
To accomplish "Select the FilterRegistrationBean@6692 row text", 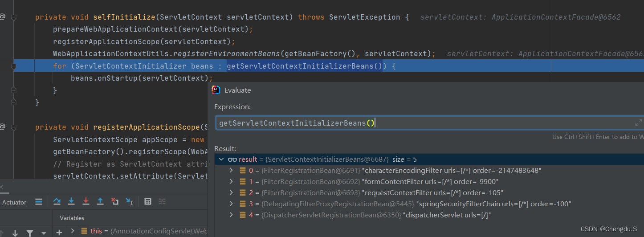I will click(x=374, y=181).
